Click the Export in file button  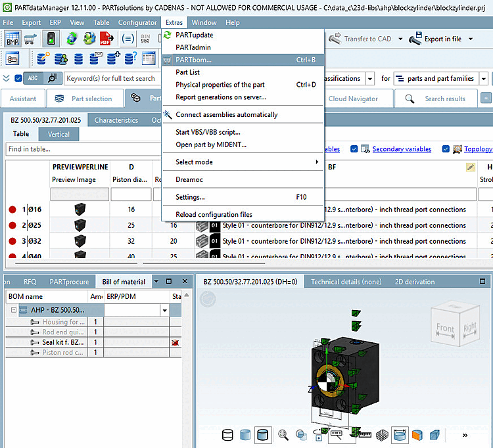(436, 39)
